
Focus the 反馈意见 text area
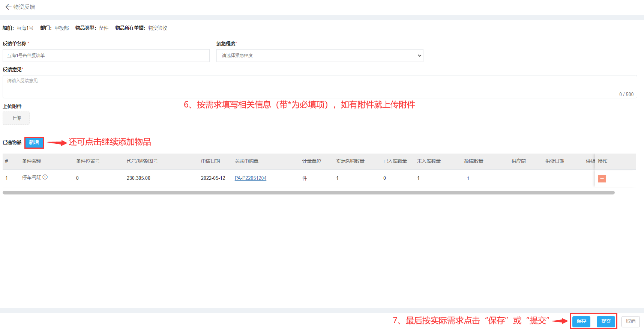[x=320, y=87]
